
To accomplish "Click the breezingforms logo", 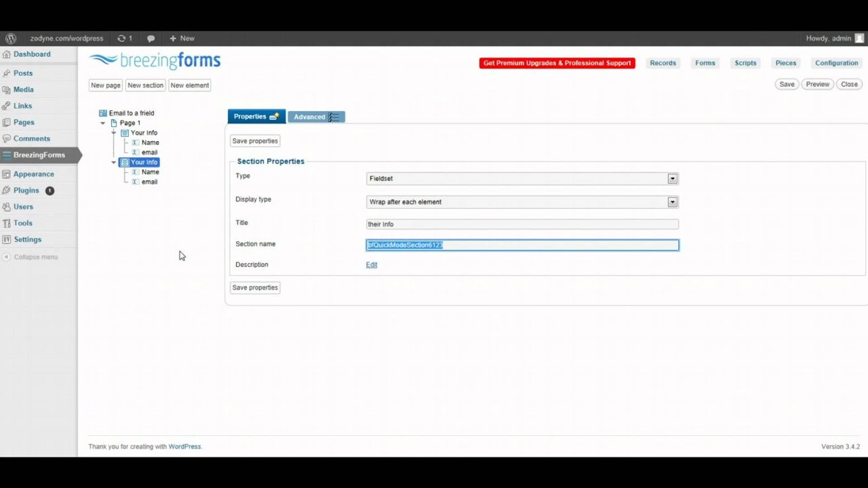I will 155,61.
